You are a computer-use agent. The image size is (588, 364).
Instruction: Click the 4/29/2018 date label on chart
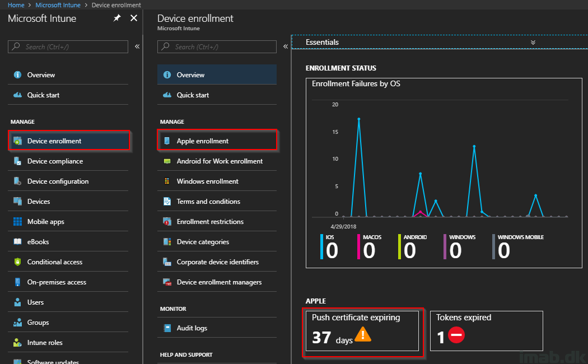343,226
